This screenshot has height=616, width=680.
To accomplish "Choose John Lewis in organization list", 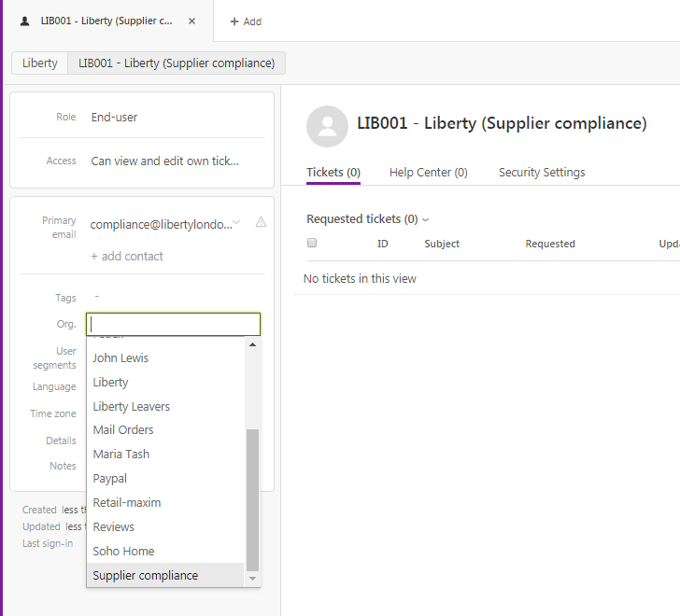I will 120,358.
